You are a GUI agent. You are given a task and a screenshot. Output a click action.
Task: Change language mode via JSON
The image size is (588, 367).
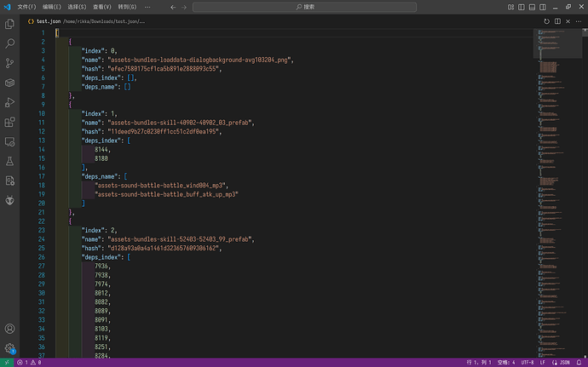[x=561, y=363]
